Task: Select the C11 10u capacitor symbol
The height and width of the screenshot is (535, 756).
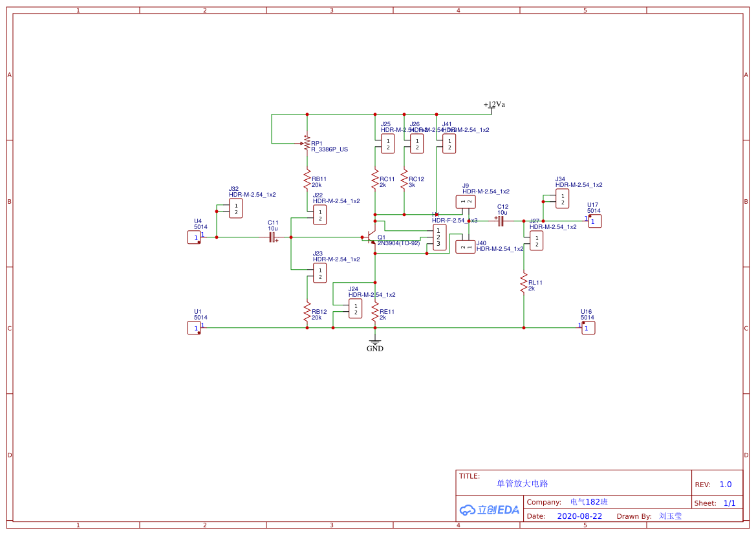Action: coord(273,237)
